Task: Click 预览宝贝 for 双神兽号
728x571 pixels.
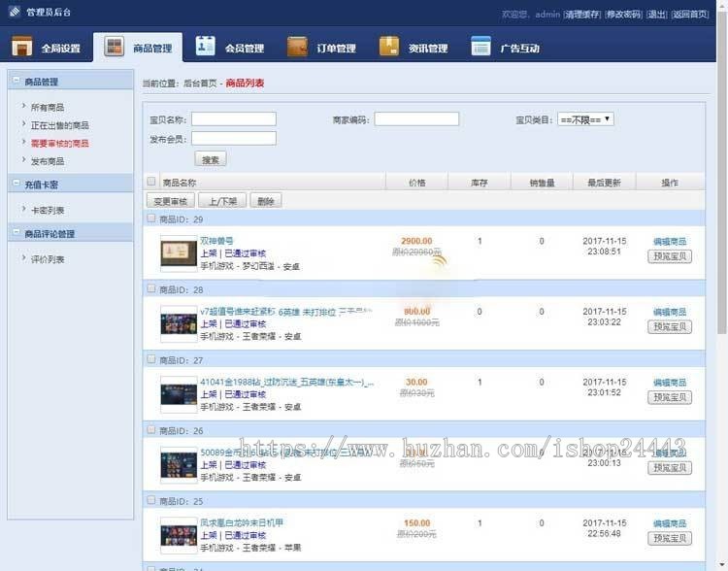Action: pos(670,256)
